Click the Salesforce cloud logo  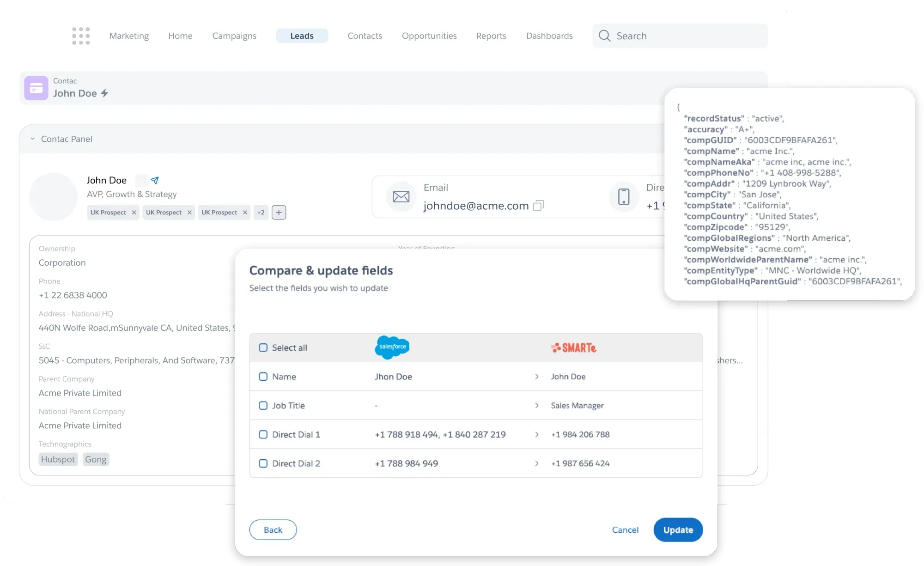coord(392,347)
